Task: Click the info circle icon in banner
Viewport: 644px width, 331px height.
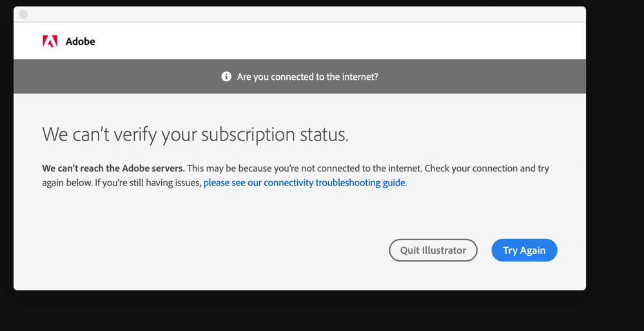Action: click(226, 77)
